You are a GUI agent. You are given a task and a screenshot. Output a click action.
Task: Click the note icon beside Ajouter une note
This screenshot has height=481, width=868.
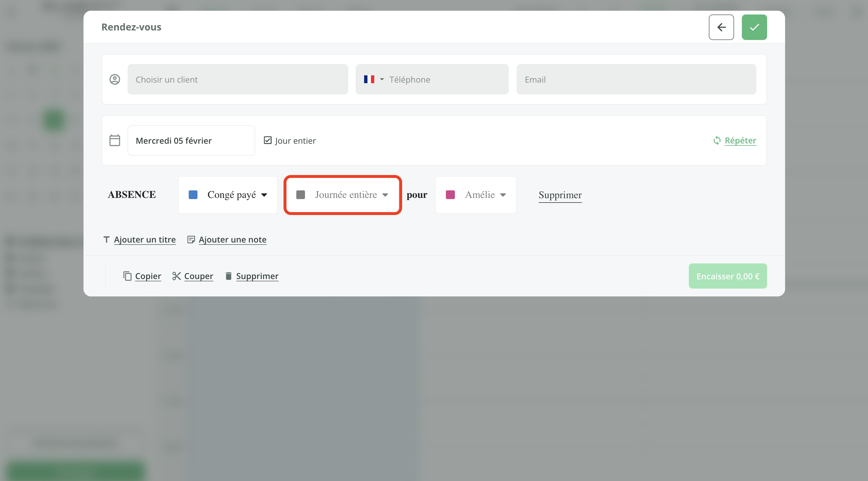pos(191,240)
